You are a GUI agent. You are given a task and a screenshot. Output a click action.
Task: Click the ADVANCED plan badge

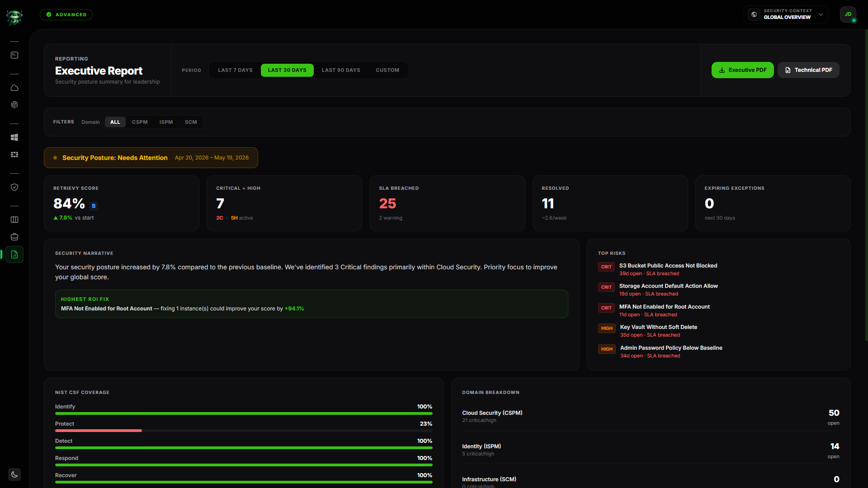tap(66, 14)
